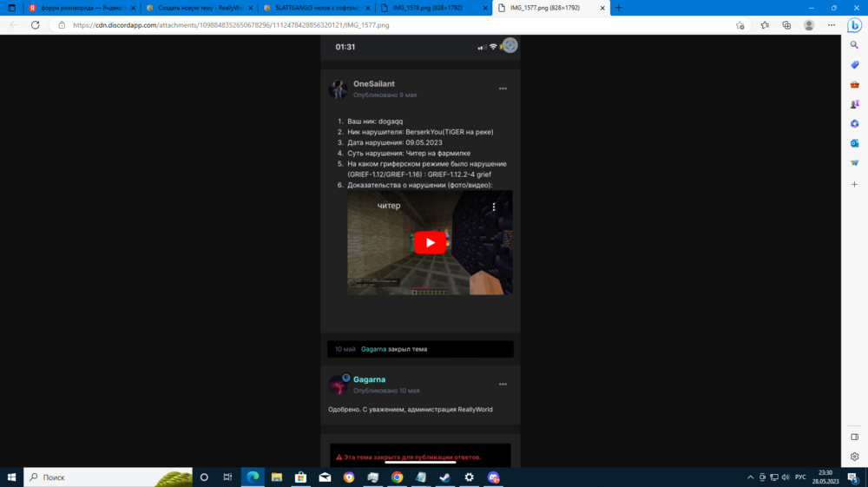868x487 pixels.
Task: Select the IMG_1577.png tab
Action: pyautogui.click(x=551, y=8)
